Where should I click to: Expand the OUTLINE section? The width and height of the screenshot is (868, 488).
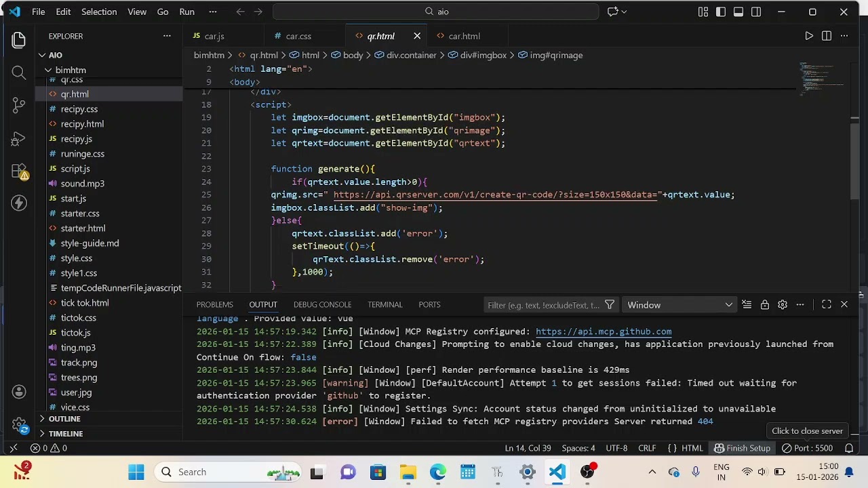point(108,419)
